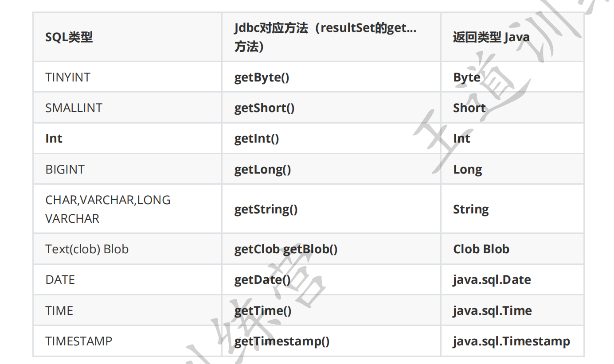The image size is (614, 364).
Task: Select the getTime() cell
Action: pyautogui.click(x=331, y=310)
